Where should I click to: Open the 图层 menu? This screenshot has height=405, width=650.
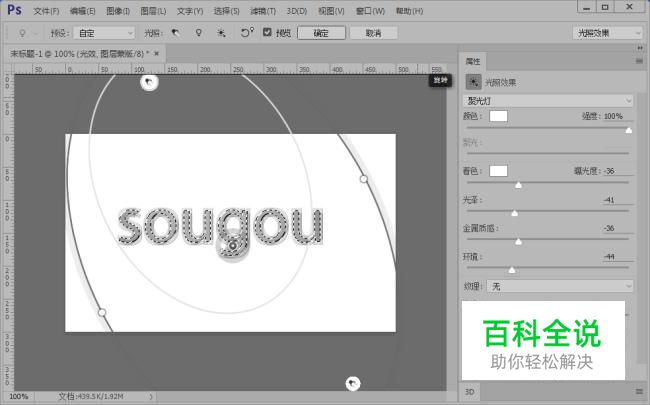point(153,11)
